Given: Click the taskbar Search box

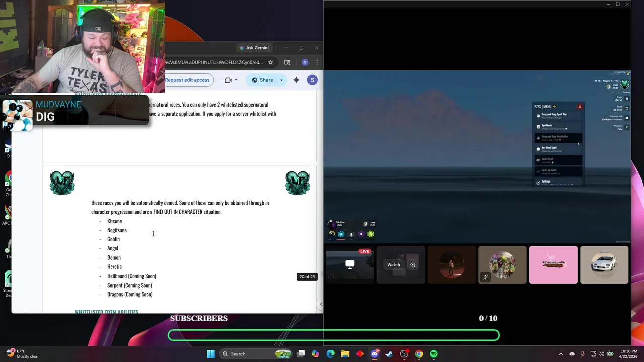Looking at the screenshot, I should click(x=256, y=354).
